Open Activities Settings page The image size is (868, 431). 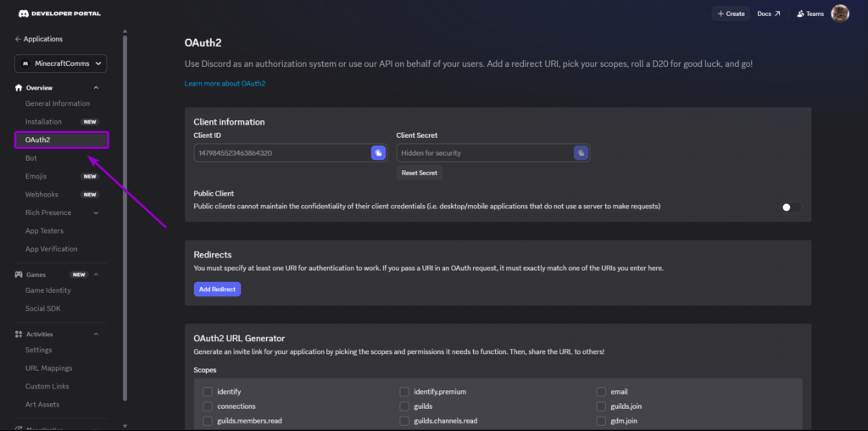coord(39,351)
